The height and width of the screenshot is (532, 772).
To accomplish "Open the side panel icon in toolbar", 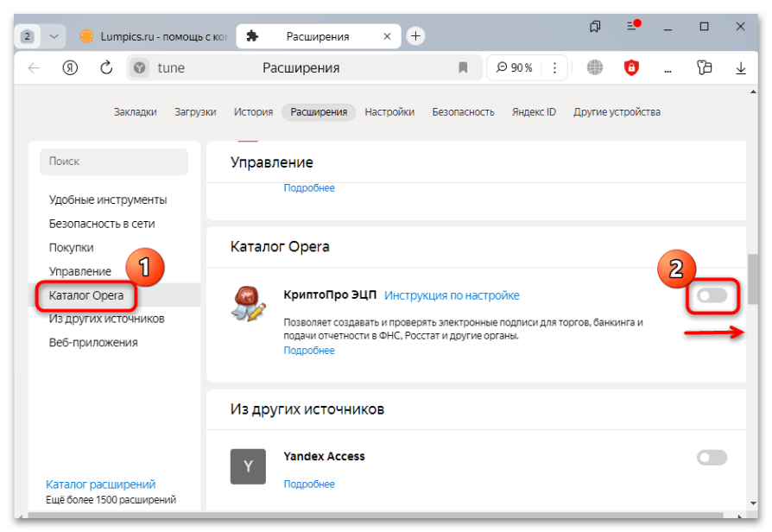I will [x=705, y=67].
